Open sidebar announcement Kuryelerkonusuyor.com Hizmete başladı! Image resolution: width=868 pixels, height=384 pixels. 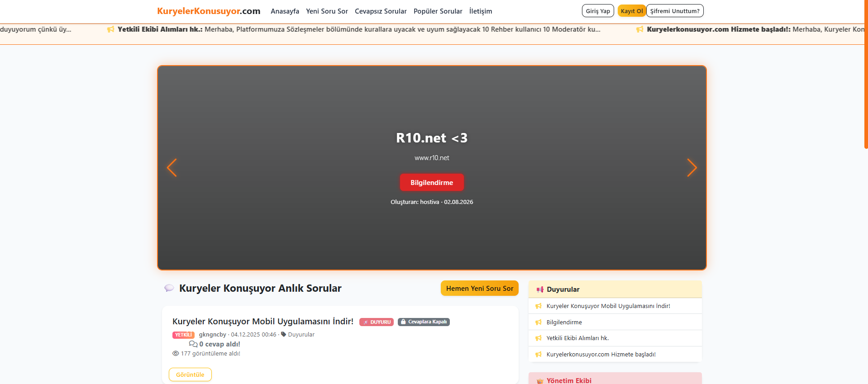coord(601,355)
